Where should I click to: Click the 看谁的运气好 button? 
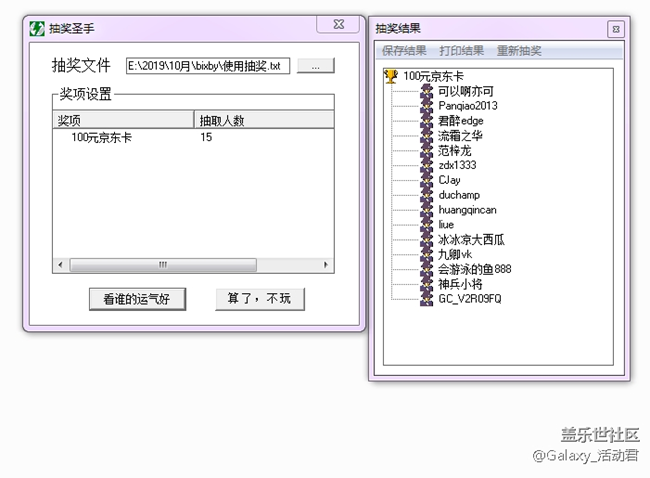click(x=137, y=299)
